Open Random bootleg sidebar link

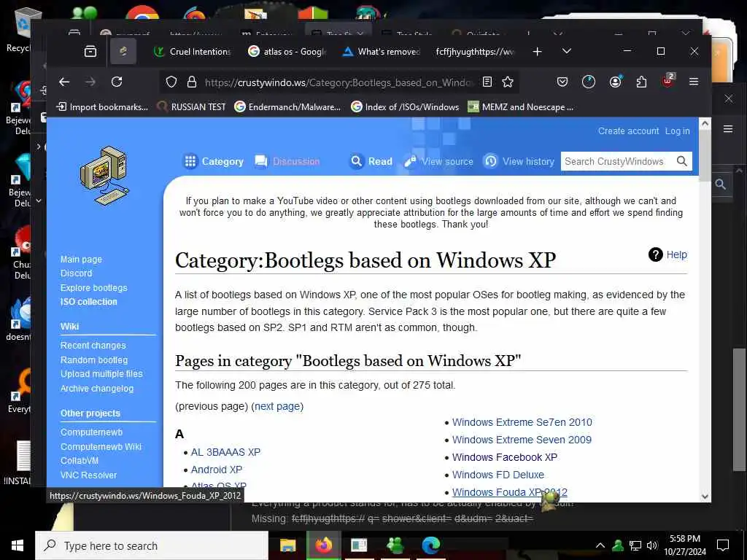click(x=94, y=360)
